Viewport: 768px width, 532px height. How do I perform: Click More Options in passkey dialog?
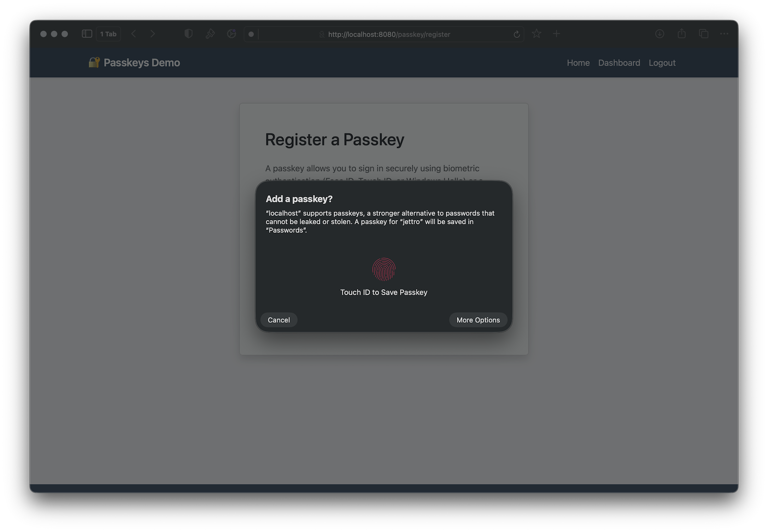(x=478, y=320)
